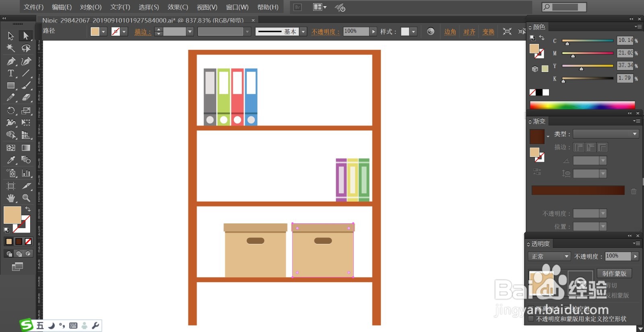
Task: Click the 变换 link
Action: [x=489, y=32]
